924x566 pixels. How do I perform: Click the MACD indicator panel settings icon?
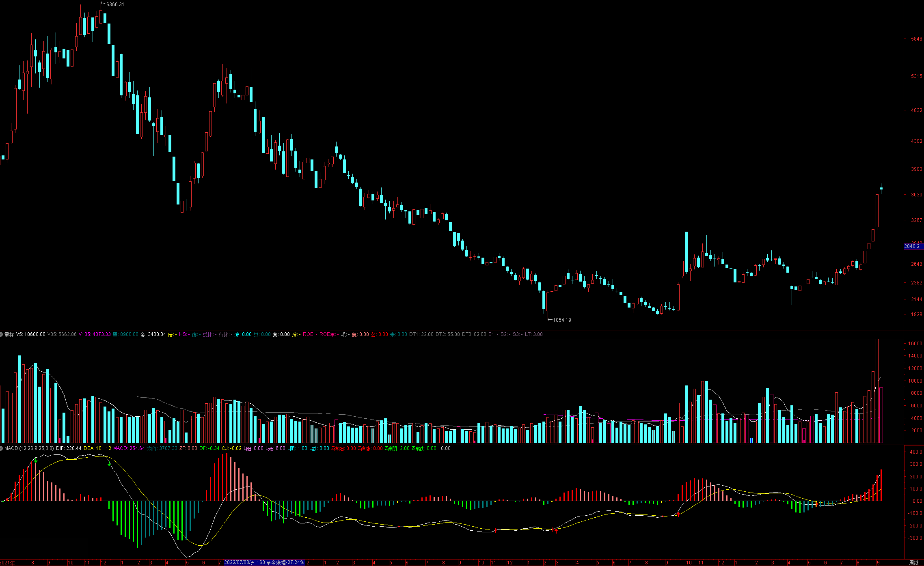click(x=2, y=448)
